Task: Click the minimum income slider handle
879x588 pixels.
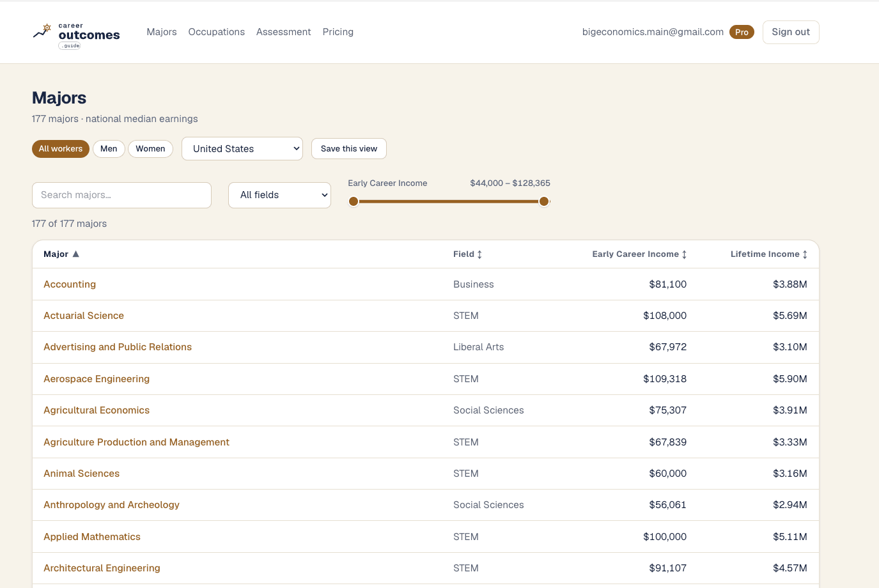Action: coord(354,201)
